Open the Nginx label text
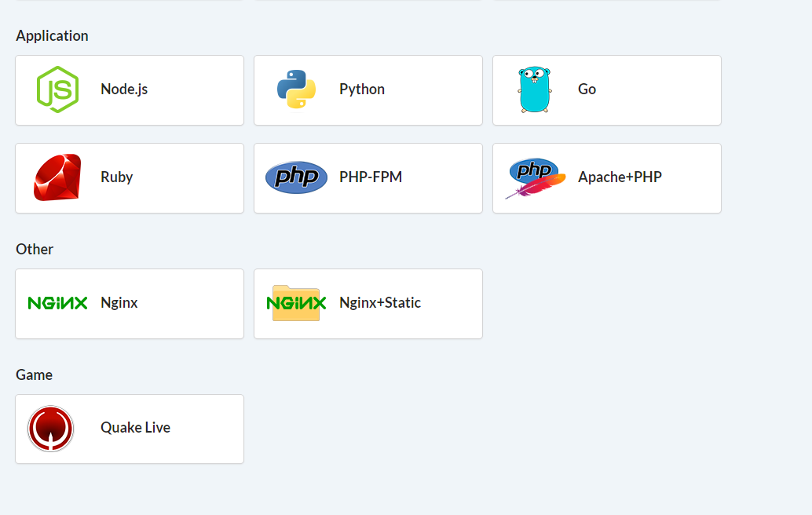812x515 pixels. click(x=119, y=303)
